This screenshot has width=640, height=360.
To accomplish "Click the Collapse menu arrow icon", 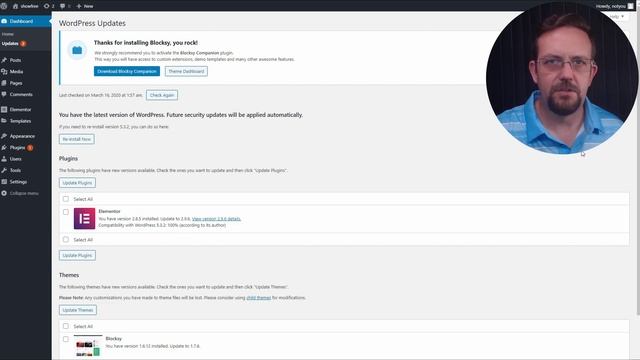I will (x=4, y=193).
